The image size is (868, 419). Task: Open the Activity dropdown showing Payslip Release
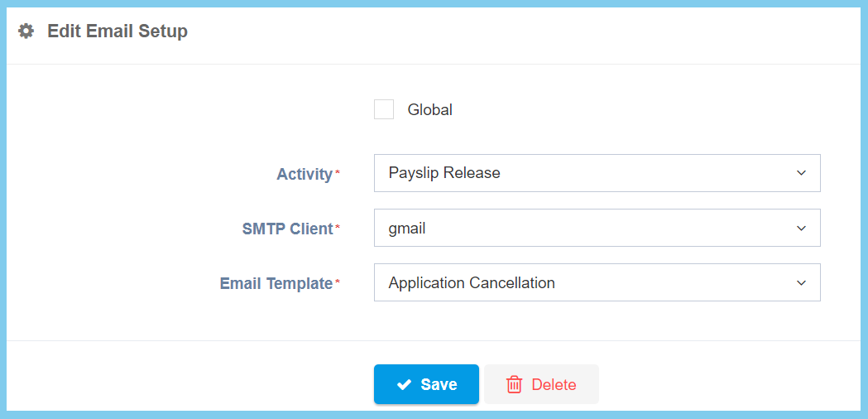click(596, 173)
